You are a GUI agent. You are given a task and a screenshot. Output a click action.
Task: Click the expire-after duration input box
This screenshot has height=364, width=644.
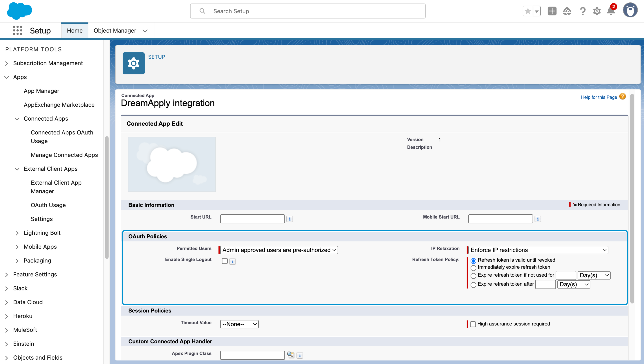tap(545, 284)
